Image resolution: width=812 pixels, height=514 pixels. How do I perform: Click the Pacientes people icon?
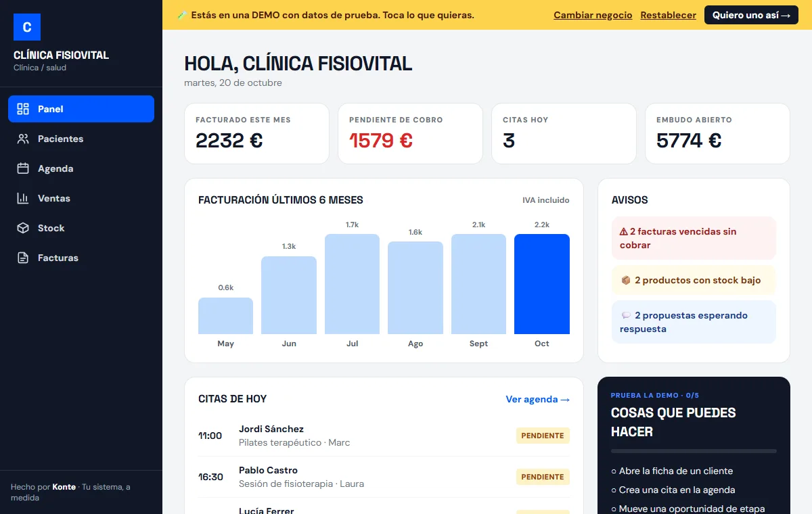point(23,139)
